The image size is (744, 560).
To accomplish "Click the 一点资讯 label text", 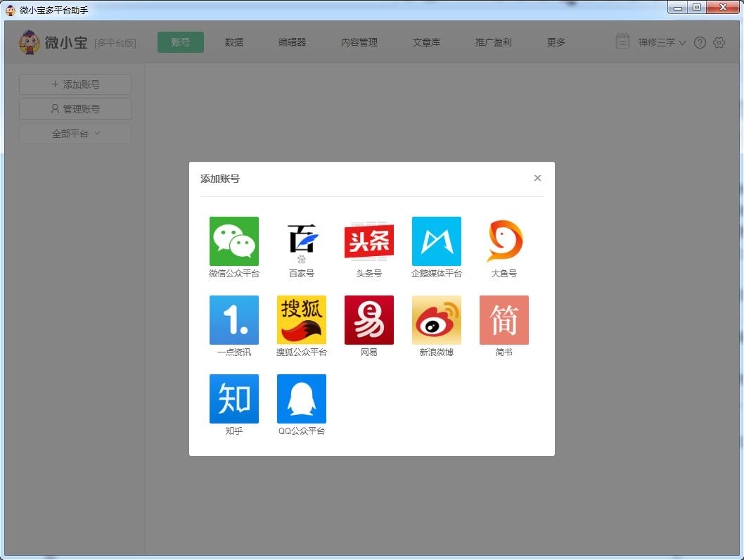I will point(234,352).
